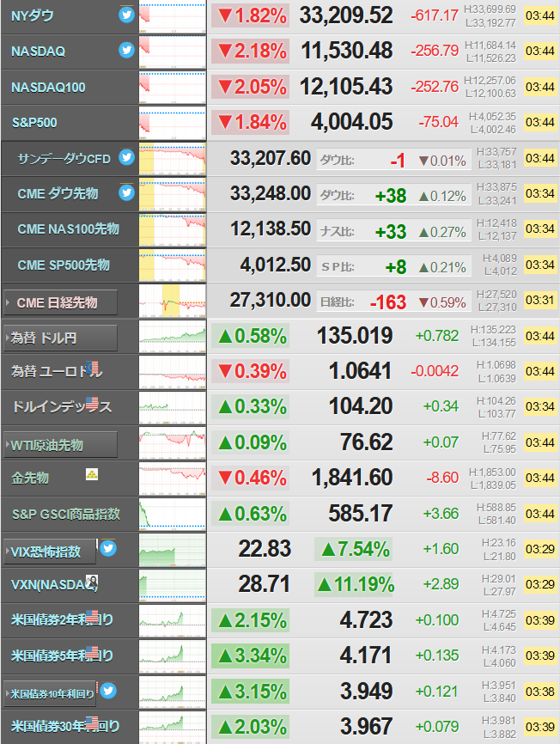Click the icon beside VXN(NASDAQ) label
Viewport: 560px width, 744px height.
coord(92,582)
